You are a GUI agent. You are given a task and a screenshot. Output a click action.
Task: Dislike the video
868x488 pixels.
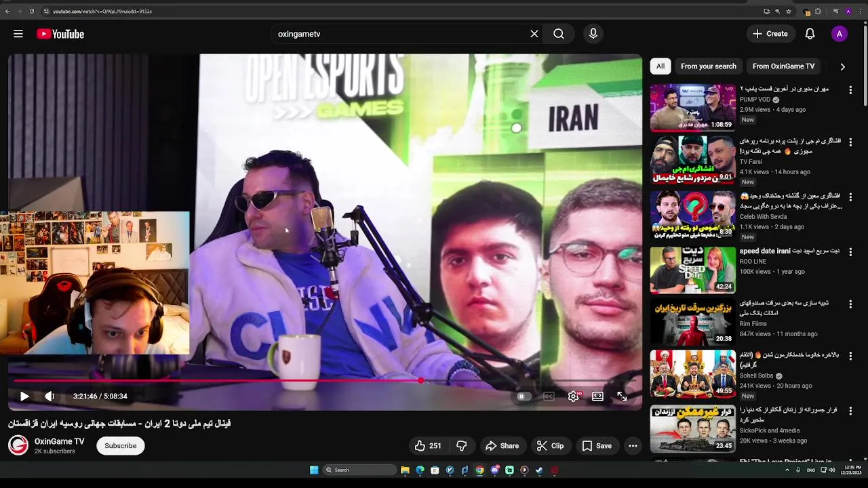tap(462, 446)
